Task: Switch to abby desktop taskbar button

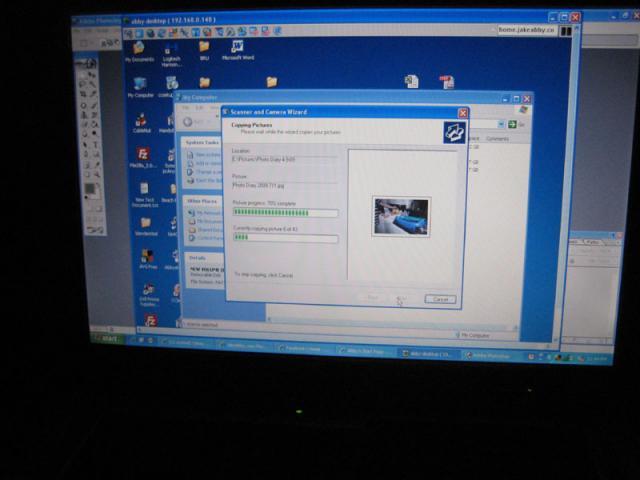Action: [x=429, y=354]
